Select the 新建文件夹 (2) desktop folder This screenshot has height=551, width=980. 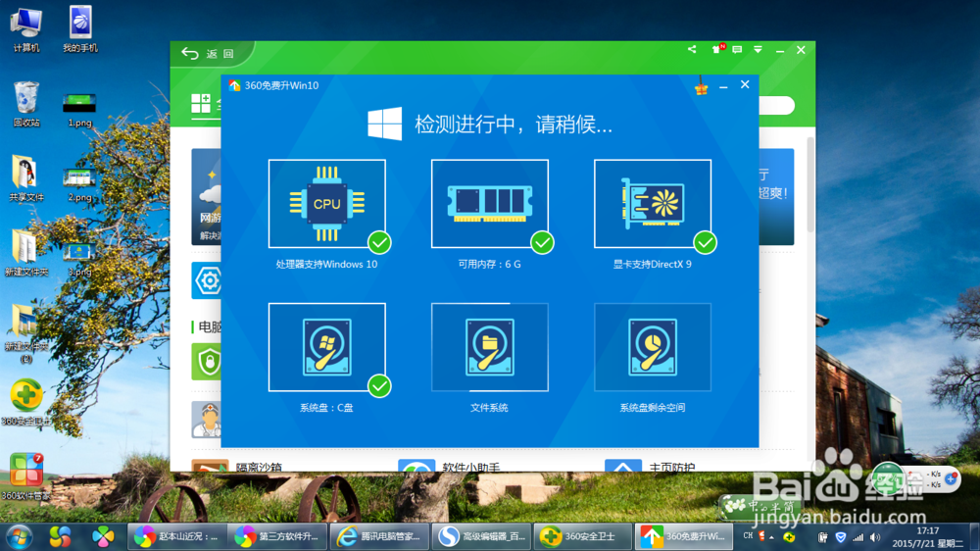pyautogui.click(x=26, y=333)
